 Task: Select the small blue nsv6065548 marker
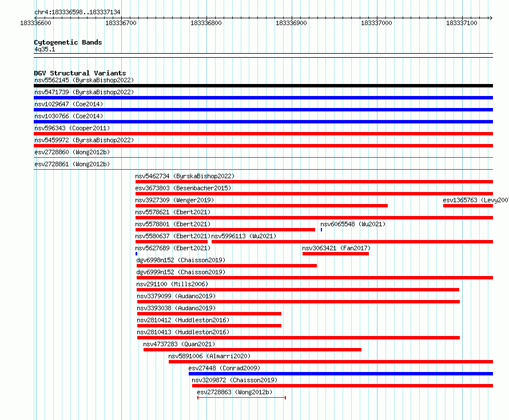coord(321,230)
